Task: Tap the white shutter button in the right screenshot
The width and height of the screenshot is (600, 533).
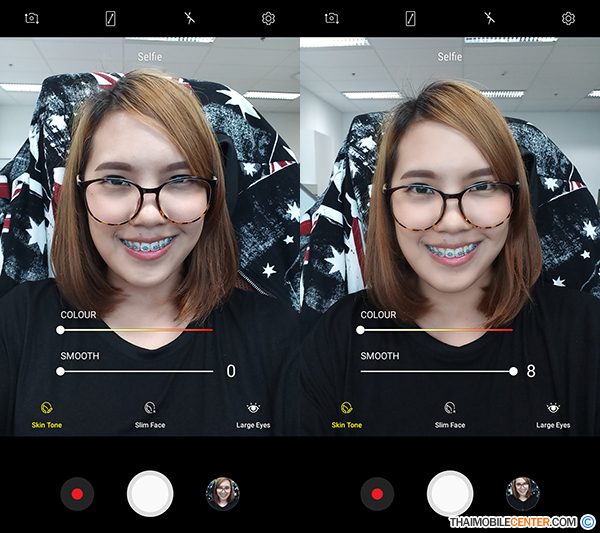Action: pyautogui.click(x=450, y=494)
